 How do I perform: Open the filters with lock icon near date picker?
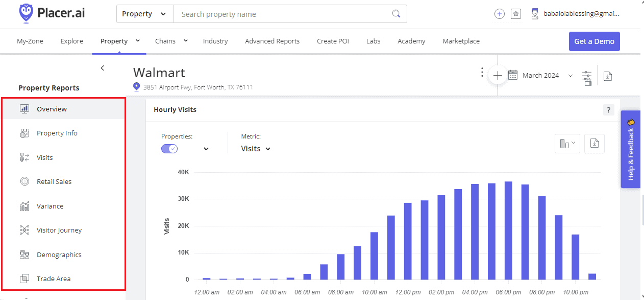tap(587, 75)
